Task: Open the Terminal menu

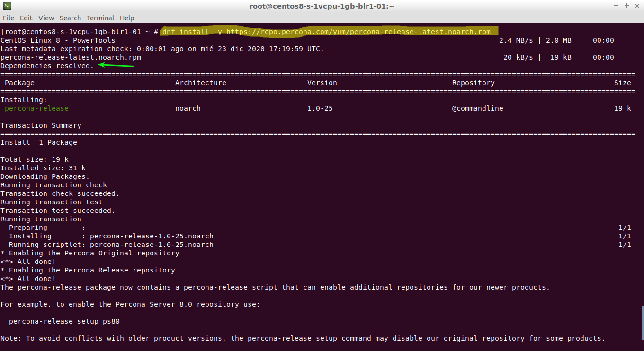Action: pos(100,18)
